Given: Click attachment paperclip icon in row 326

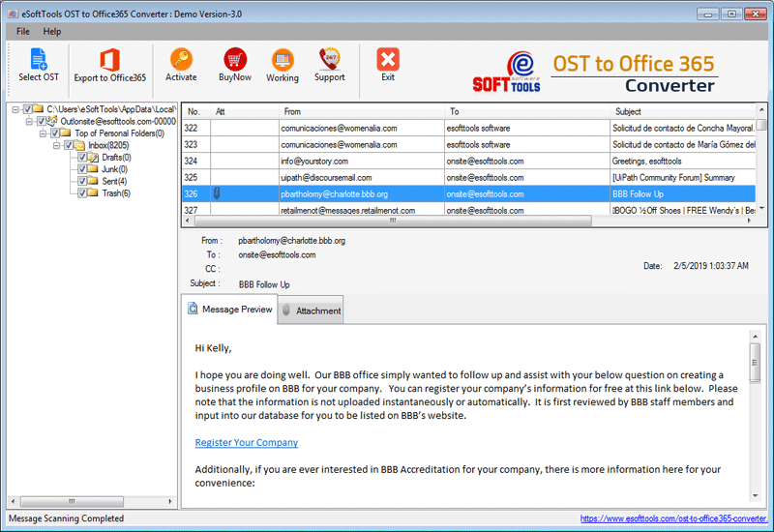Looking at the screenshot, I should (217, 193).
